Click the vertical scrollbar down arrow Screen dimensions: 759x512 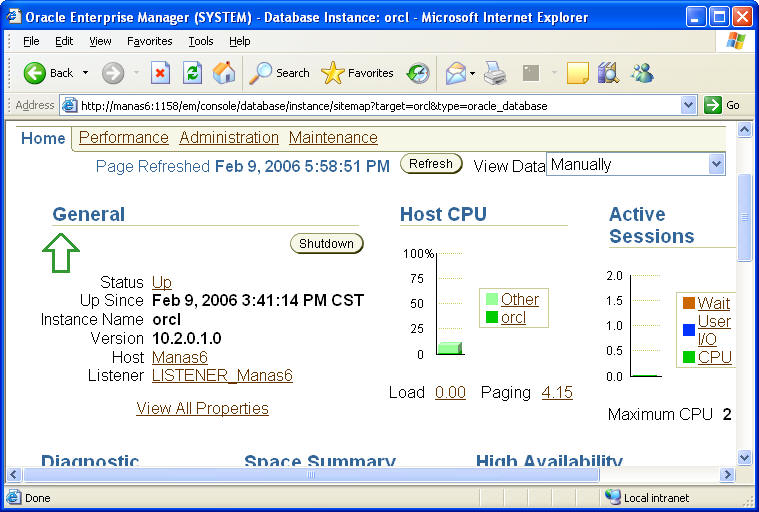tap(744, 457)
